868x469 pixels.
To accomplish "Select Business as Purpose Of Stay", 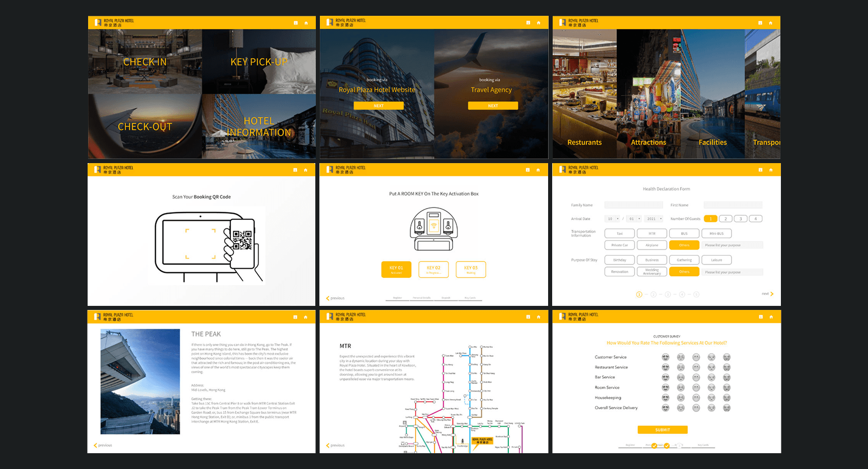I will coord(652,260).
